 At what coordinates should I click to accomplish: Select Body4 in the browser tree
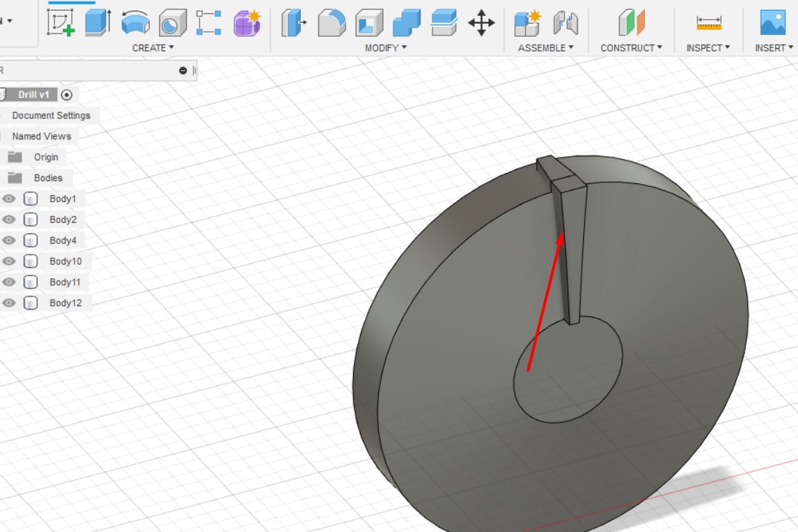(63, 240)
